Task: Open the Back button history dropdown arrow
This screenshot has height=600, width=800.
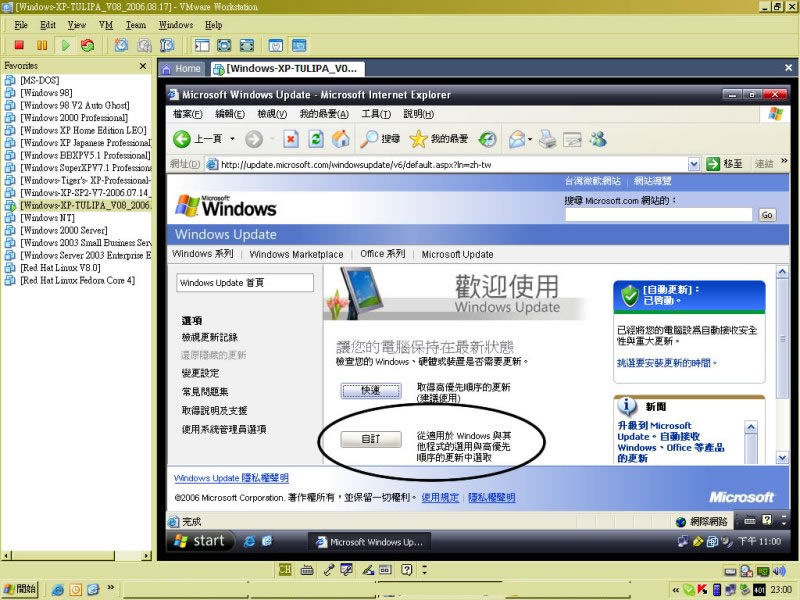Action: point(232,139)
